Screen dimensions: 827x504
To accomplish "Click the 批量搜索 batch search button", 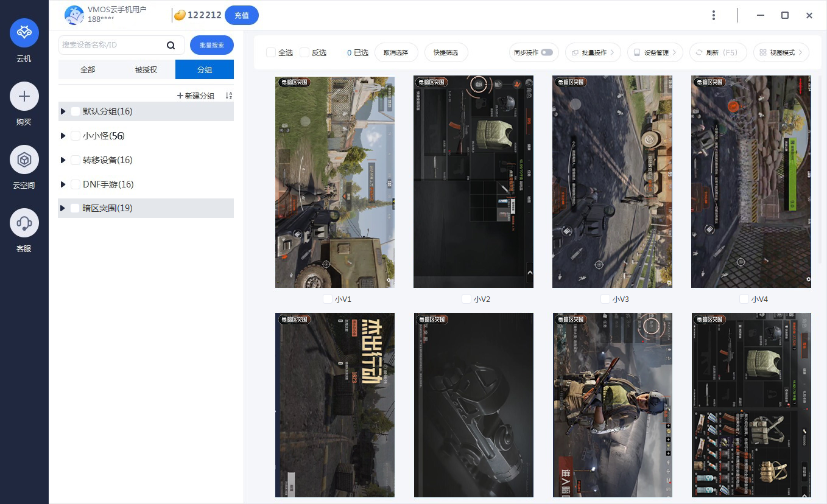I will pos(212,45).
